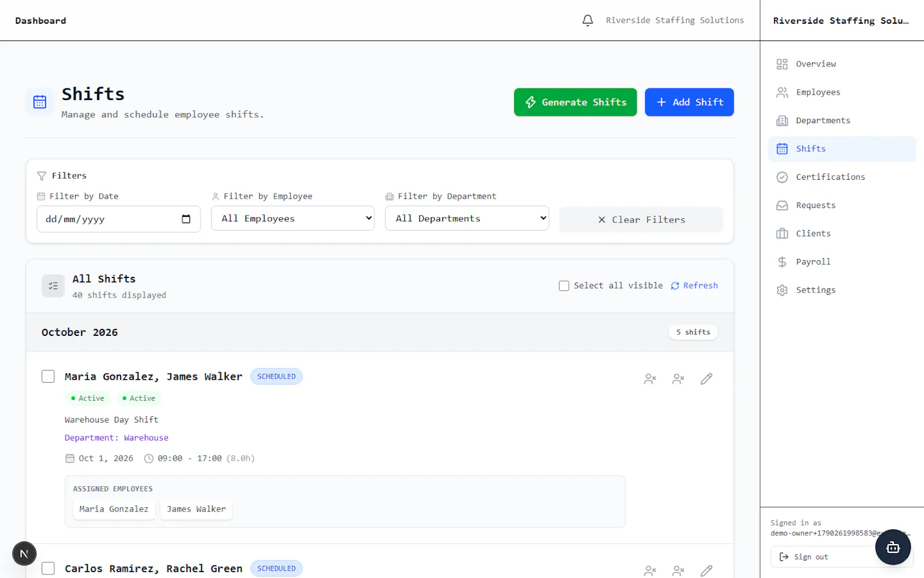The height and width of the screenshot is (578, 924).
Task: Click the Shifts calendar icon beside the heading
Action: (x=40, y=102)
